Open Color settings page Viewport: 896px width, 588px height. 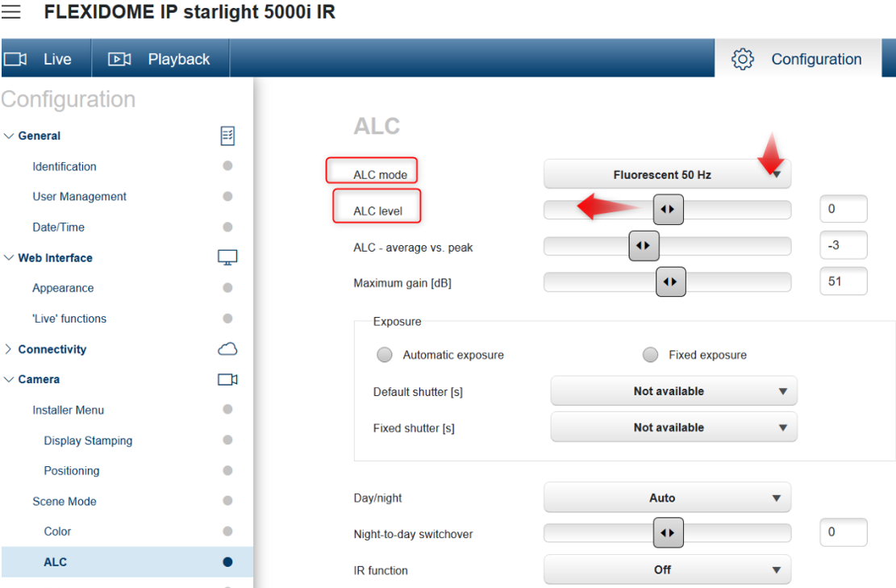57,532
